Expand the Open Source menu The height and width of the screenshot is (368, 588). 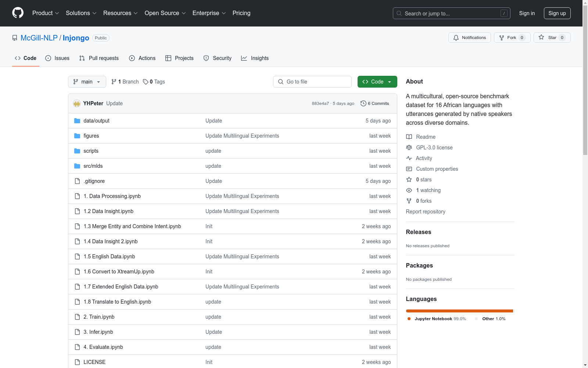(x=165, y=13)
